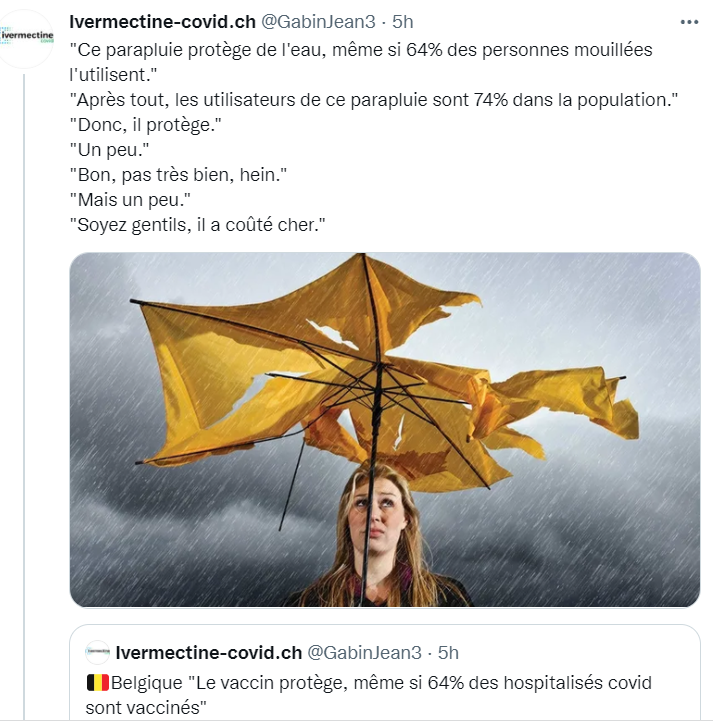Click the line "Donc, il protège."
Image resolution: width=713 pixels, height=728 pixels.
(x=145, y=125)
